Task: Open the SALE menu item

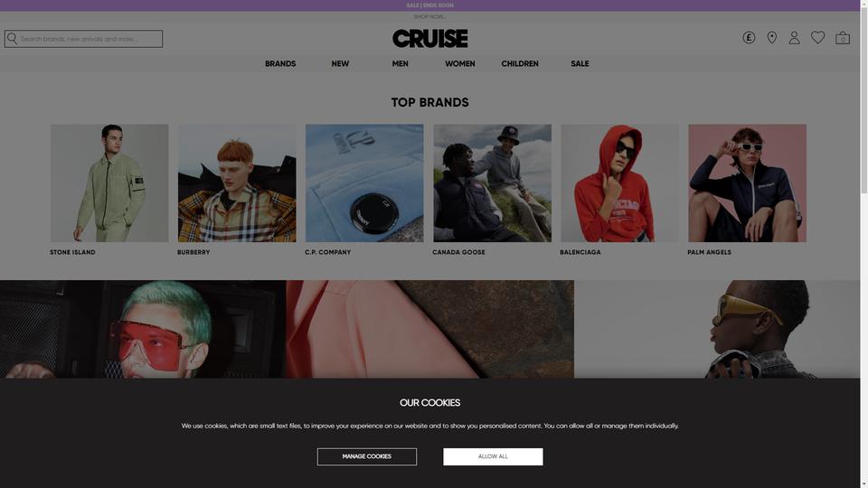Action: coord(580,63)
